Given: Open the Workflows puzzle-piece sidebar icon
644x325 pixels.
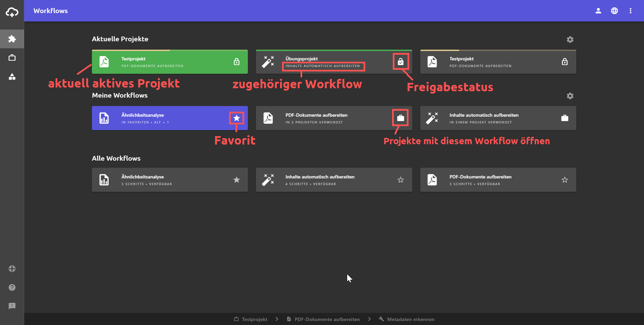Looking at the screenshot, I should tap(12, 39).
